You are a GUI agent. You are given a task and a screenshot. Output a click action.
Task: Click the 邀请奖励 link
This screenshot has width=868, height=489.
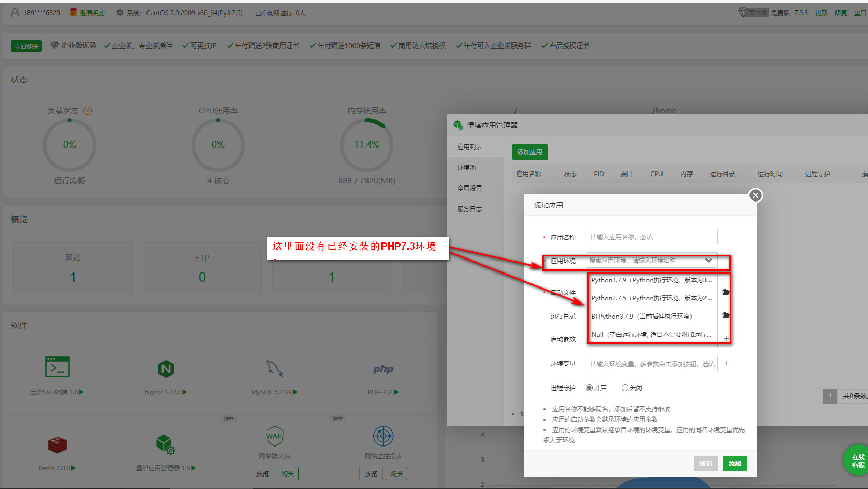coord(92,12)
